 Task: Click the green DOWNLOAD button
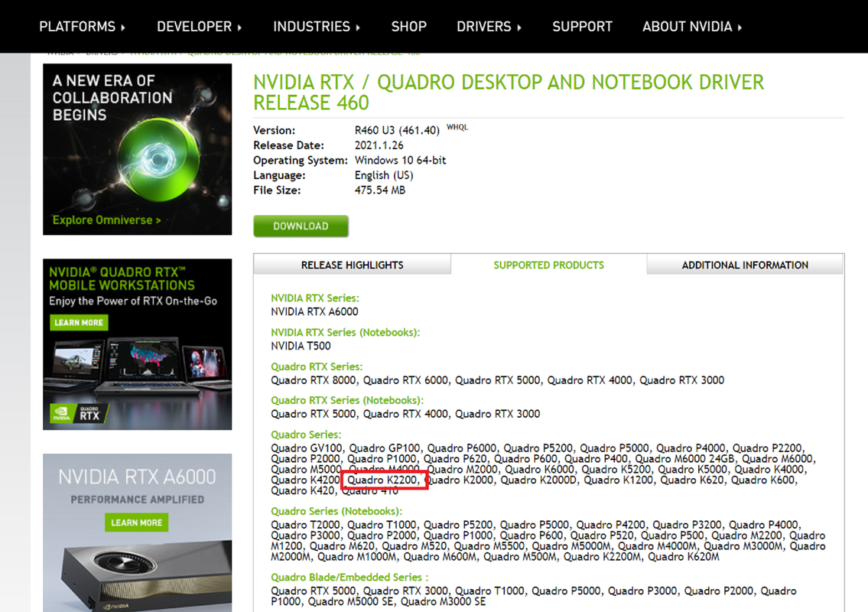301,226
